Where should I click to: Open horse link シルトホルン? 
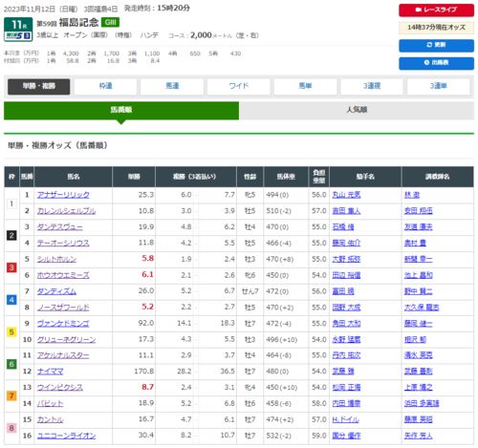pos(56,259)
